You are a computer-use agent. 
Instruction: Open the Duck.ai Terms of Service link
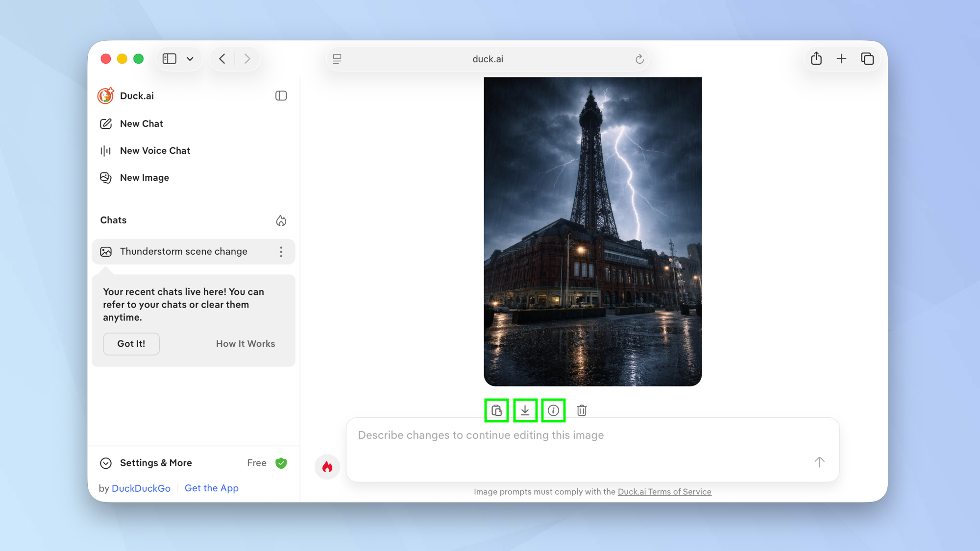pyautogui.click(x=664, y=491)
